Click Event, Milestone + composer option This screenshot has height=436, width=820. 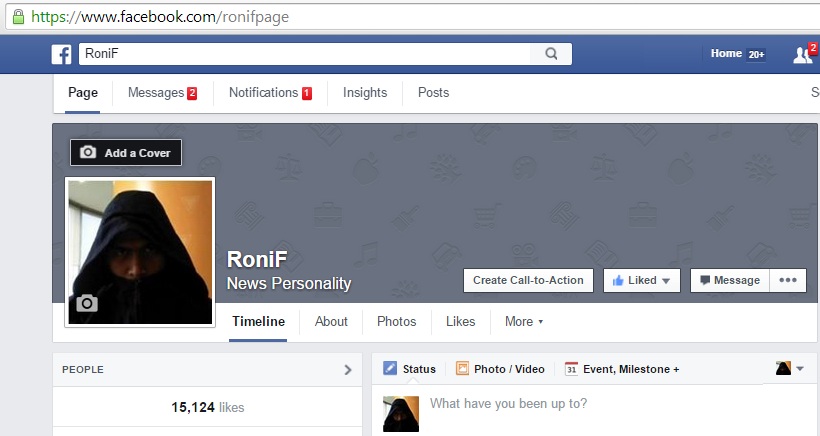pyautogui.click(x=622, y=369)
